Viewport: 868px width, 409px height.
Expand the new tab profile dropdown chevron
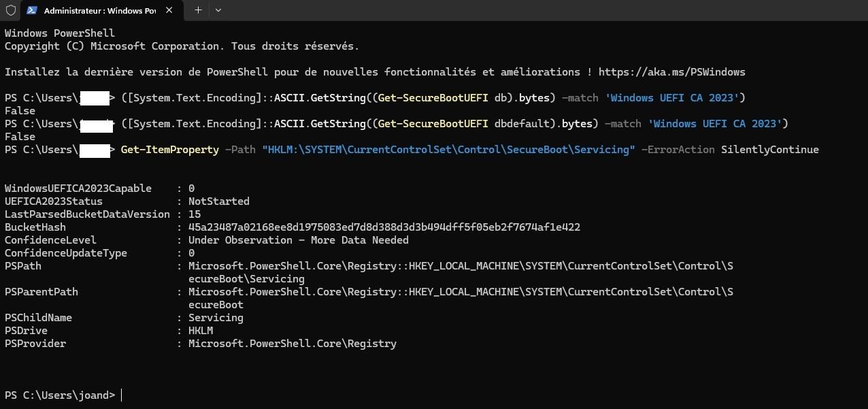(x=218, y=10)
